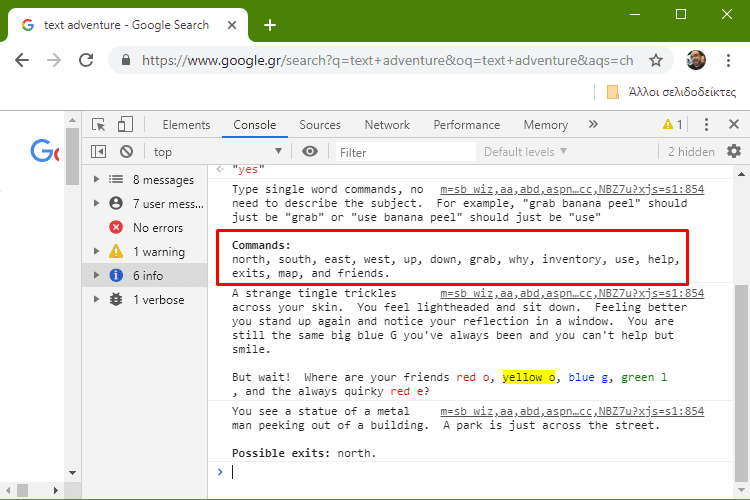
Task: Switch to the Sources tab
Action: 320,125
